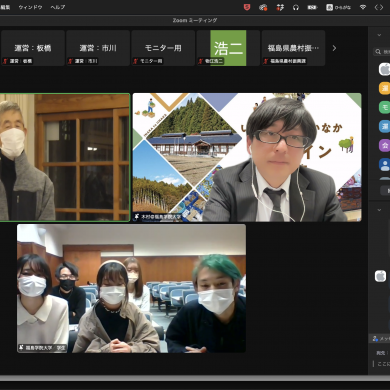Click the participant search field
Screen dimensions: 390x390
[x=382, y=52]
